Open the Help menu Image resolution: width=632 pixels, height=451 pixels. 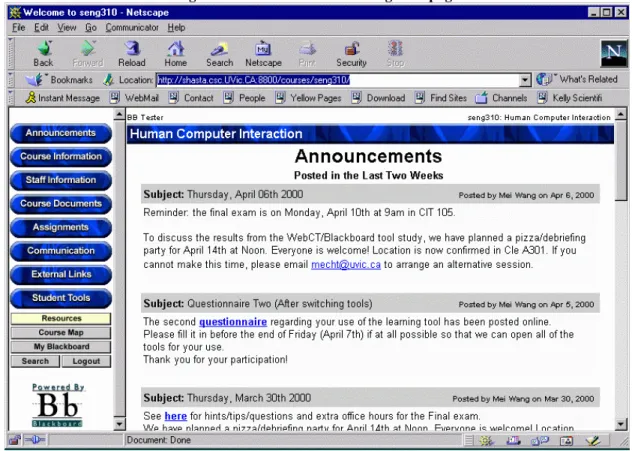(x=176, y=27)
